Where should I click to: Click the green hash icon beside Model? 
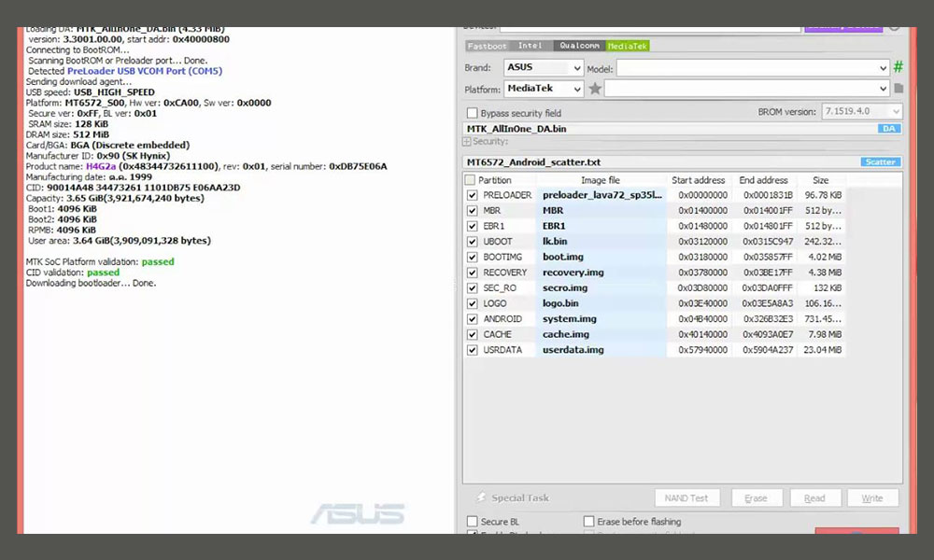898,66
